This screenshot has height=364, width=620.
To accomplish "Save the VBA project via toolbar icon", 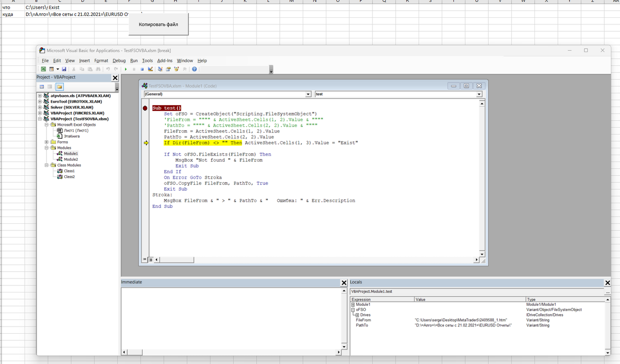I will click(x=64, y=69).
